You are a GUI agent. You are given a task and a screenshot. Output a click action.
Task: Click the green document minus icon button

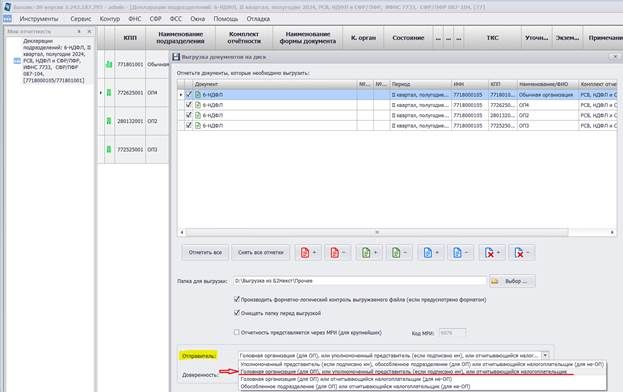399,253
